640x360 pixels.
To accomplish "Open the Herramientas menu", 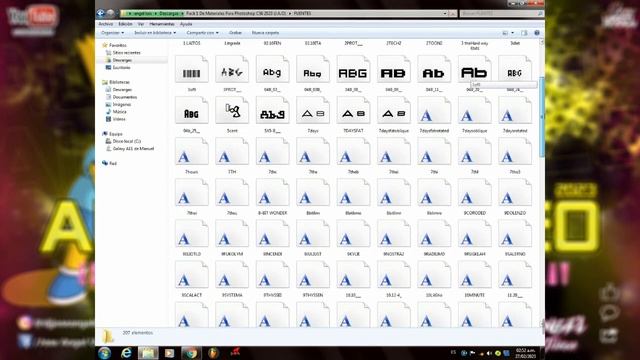I will click(x=162, y=24).
